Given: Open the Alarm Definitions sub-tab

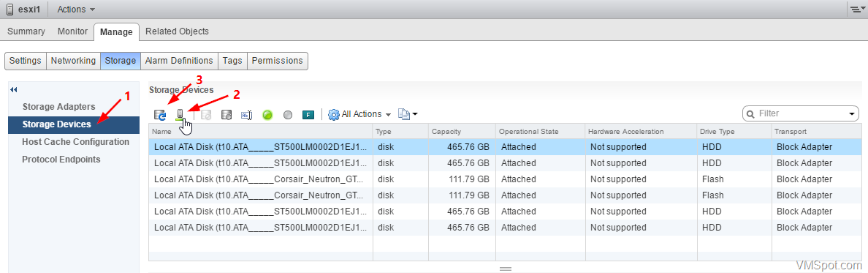Looking at the screenshot, I should [x=179, y=61].
